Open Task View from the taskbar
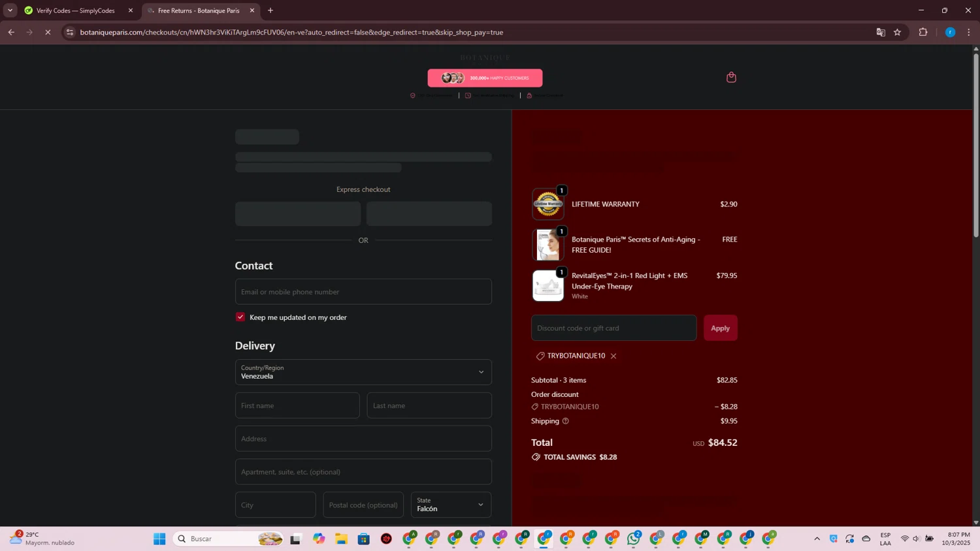This screenshot has width=980, height=551. pyautogui.click(x=296, y=539)
